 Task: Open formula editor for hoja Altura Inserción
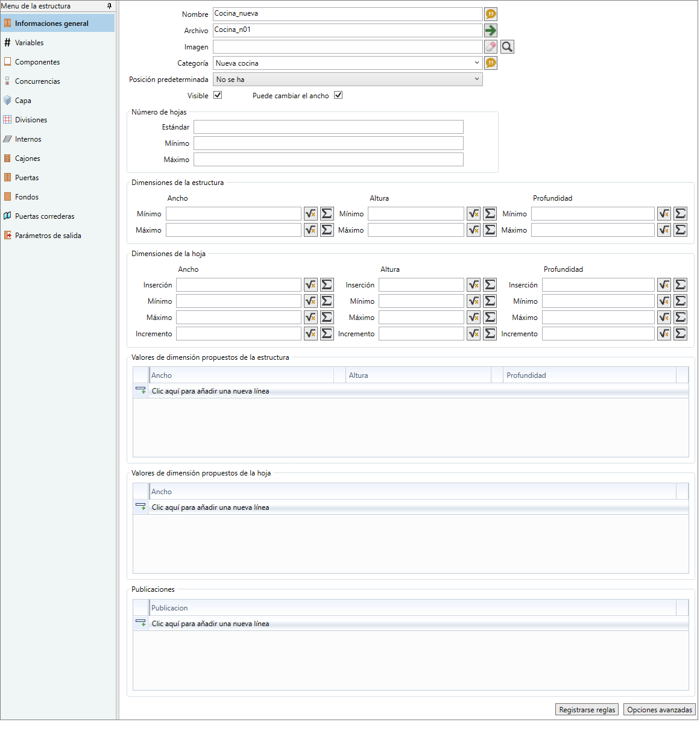click(x=473, y=284)
